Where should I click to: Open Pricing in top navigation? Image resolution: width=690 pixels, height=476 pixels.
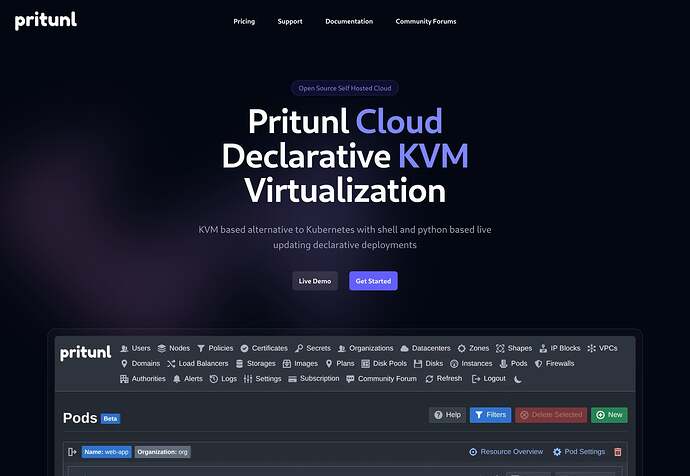pos(244,21)
